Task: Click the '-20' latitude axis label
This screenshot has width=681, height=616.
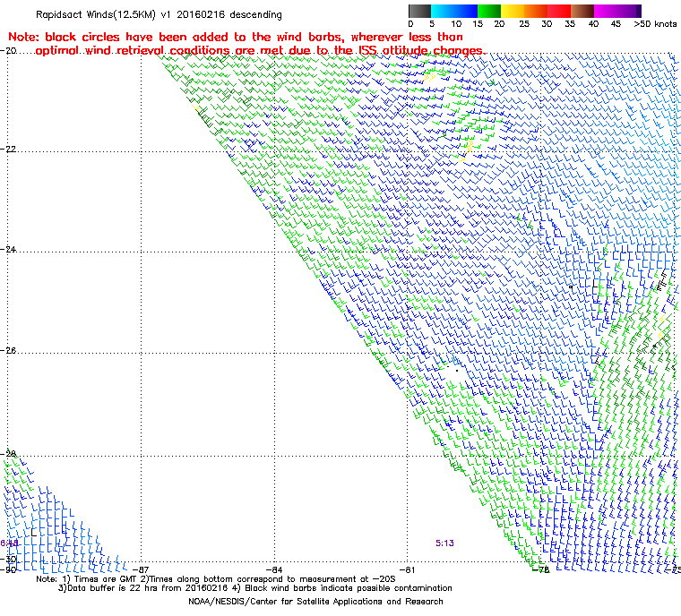Action: (x=8, y=50)
